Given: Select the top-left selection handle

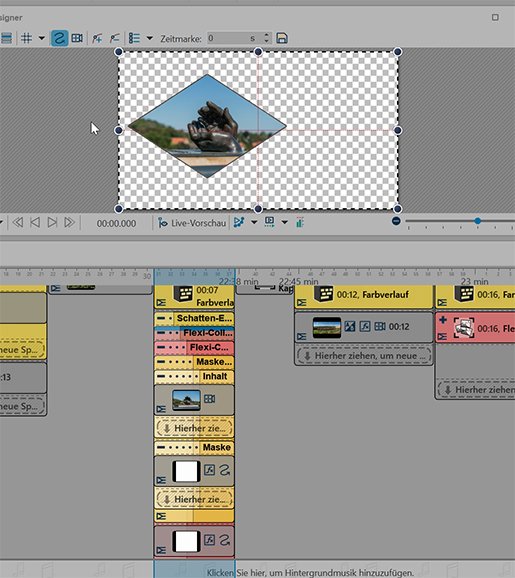Looking at the screenshot, I should coord(118,52).
